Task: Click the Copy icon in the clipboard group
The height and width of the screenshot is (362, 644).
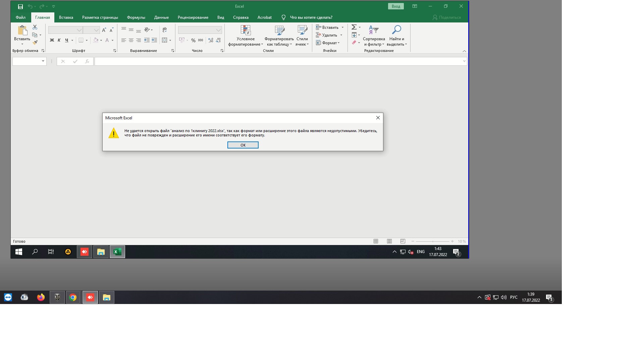Action: (x=35, y=35)
